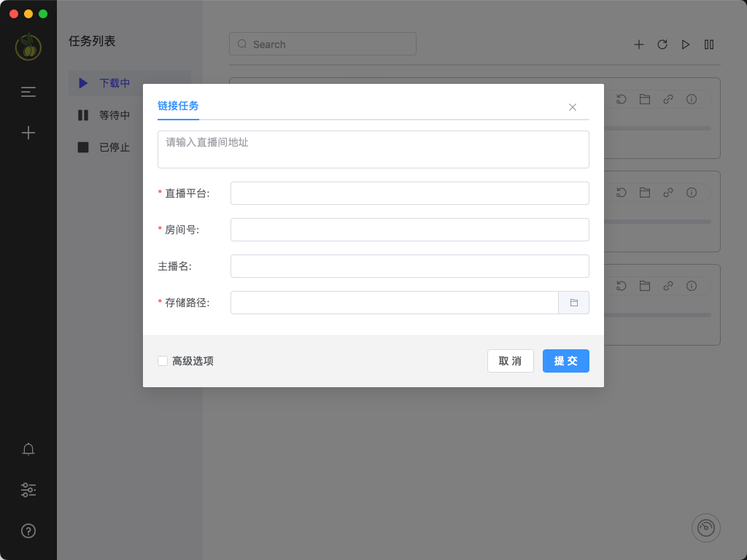Screen dimensions: 747x560
Task: Focus the 请输入直播间地址 text area
Action: click(373, 149)
